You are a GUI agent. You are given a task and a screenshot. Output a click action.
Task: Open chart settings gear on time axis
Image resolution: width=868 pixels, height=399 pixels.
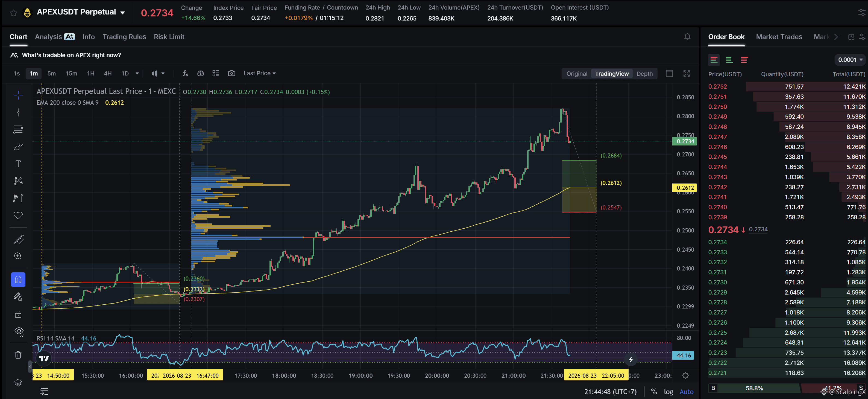[685, 375]
